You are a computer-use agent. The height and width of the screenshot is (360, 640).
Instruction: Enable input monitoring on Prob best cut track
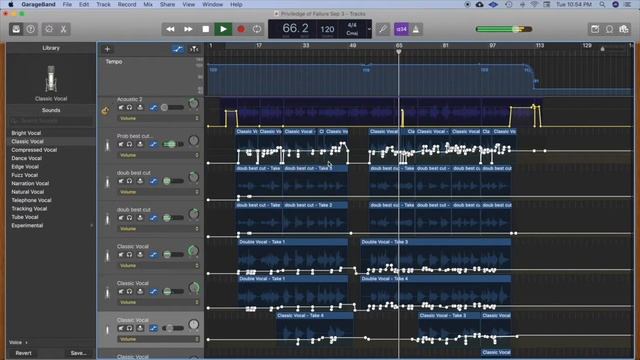(140, 144)
